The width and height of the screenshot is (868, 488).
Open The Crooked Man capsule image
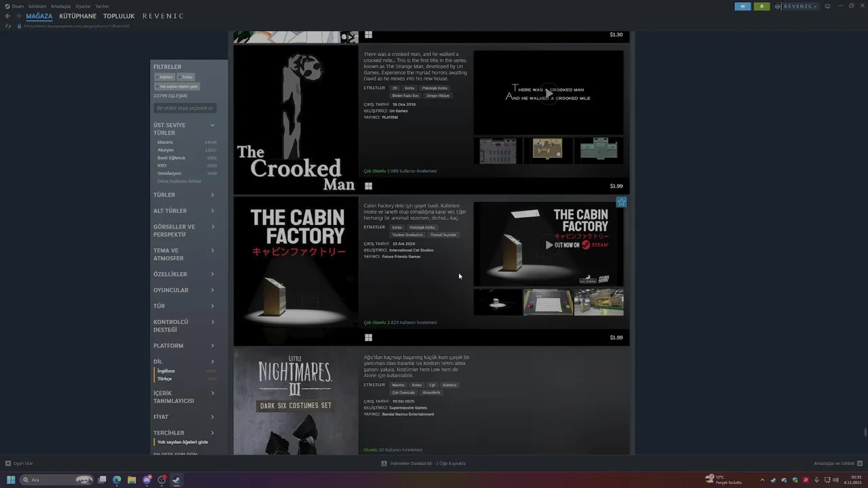296,119
